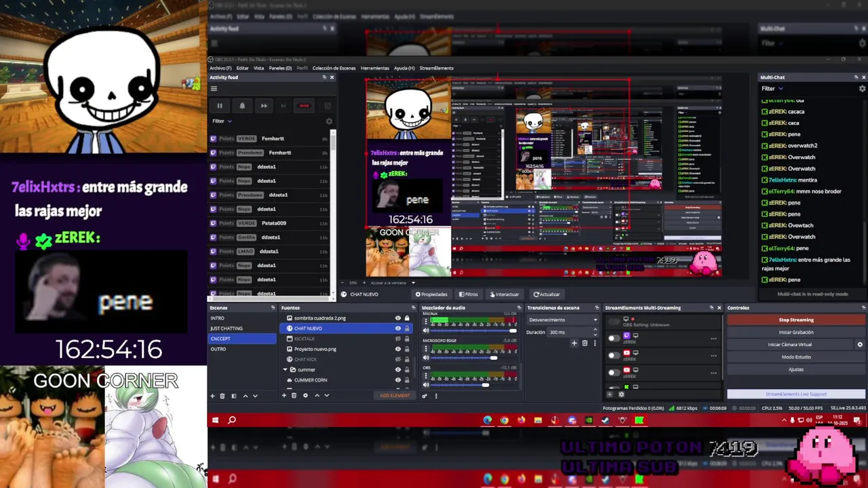Unlock the CUMMER CORN source lock
This screenshot has width=868, height=488.
click(x=407, y=380)
